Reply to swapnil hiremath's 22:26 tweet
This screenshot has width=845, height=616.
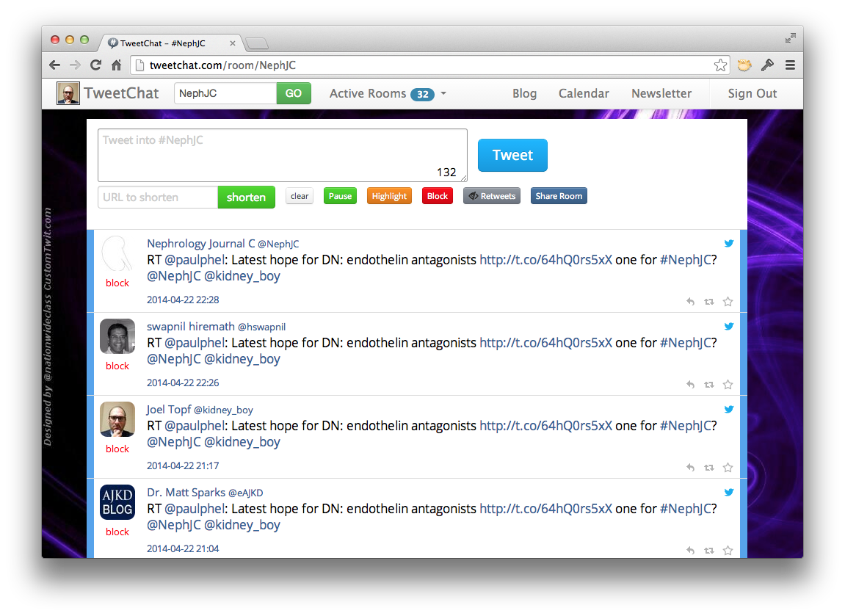coord(690,384)
